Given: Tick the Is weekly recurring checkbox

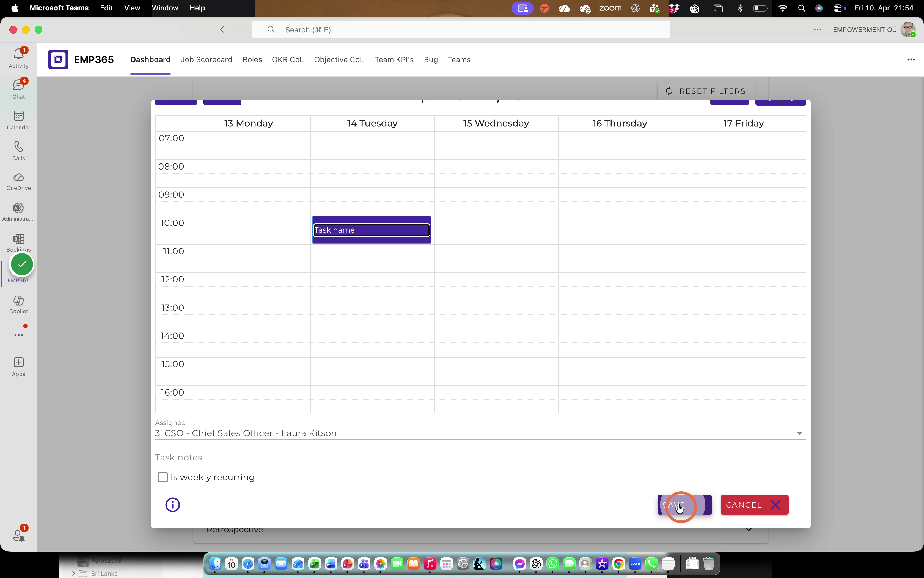Looking at the screenshot, I should point(163,477).
